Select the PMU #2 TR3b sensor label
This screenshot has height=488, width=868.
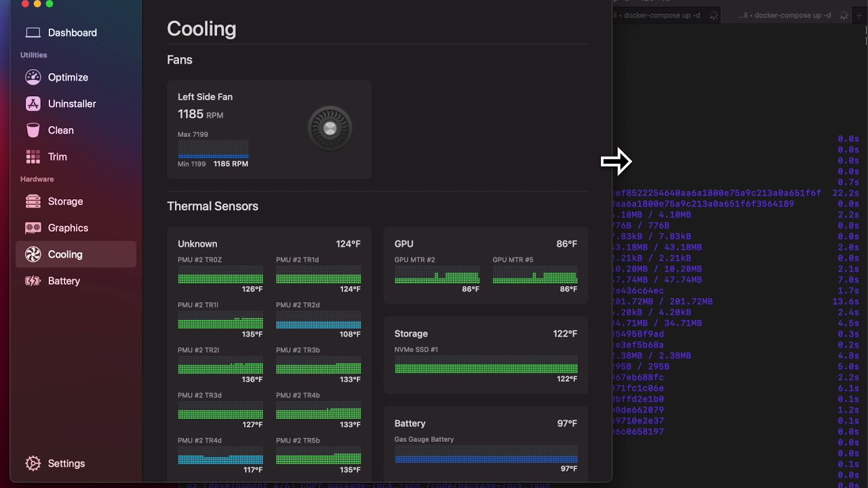298,350
